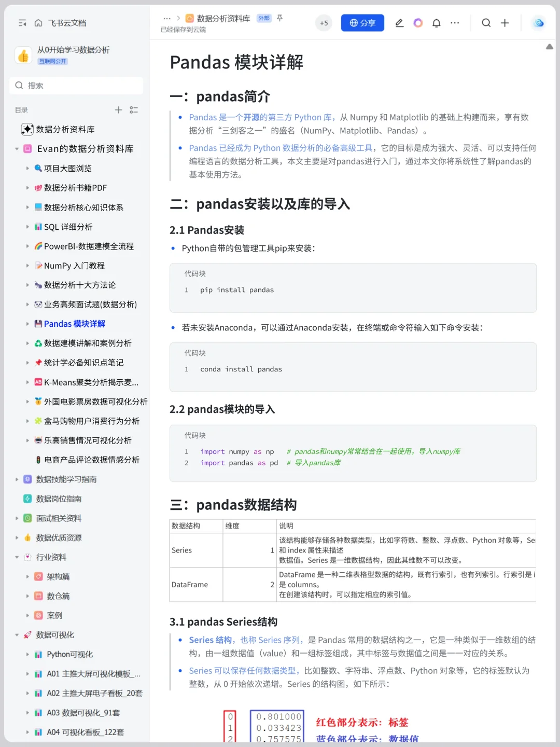560x747 pixels.
Task: Open 乐高销售情况可视化分析 page
Action: 88,440
